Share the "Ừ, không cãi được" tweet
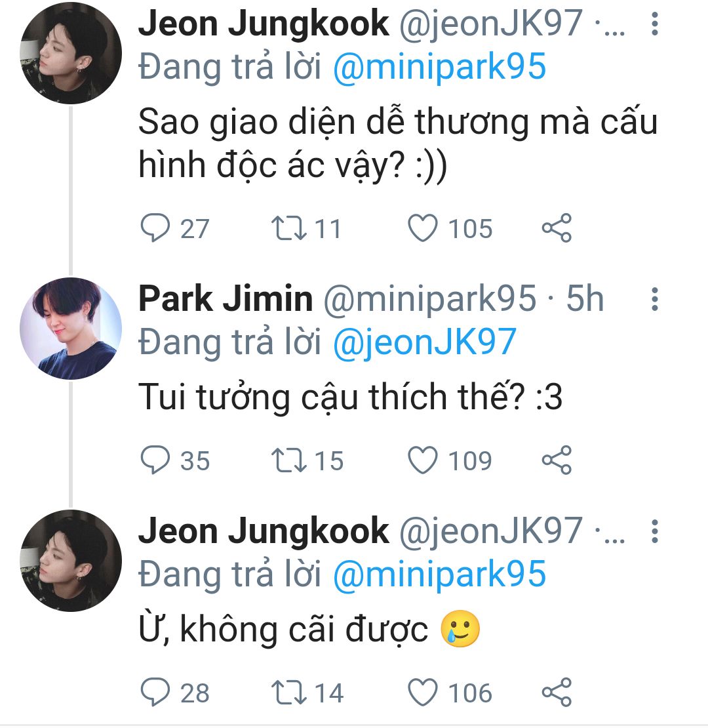This screenshot has height=728, width=708. tap(557, 693)
